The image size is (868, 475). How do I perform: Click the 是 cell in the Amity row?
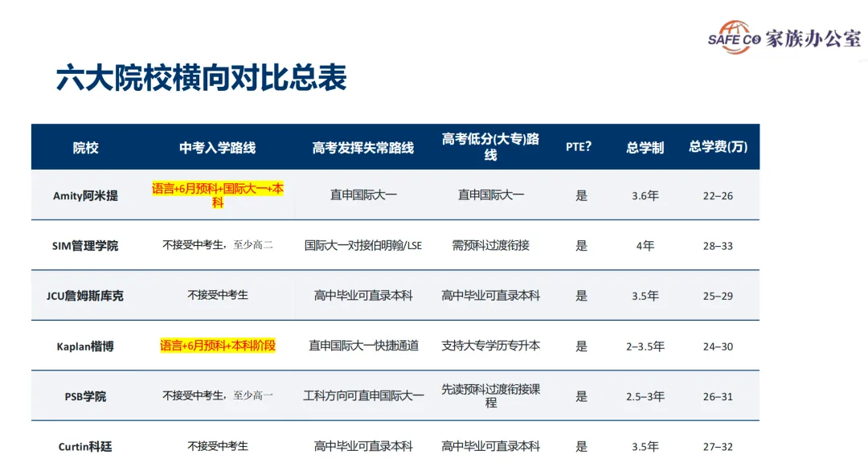click(x=581, y=195)
